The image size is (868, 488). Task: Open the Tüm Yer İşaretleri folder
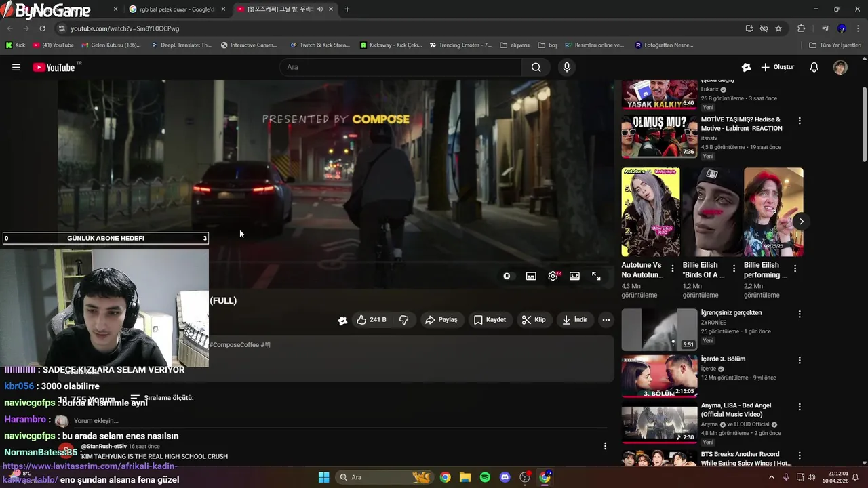[835, 45]
